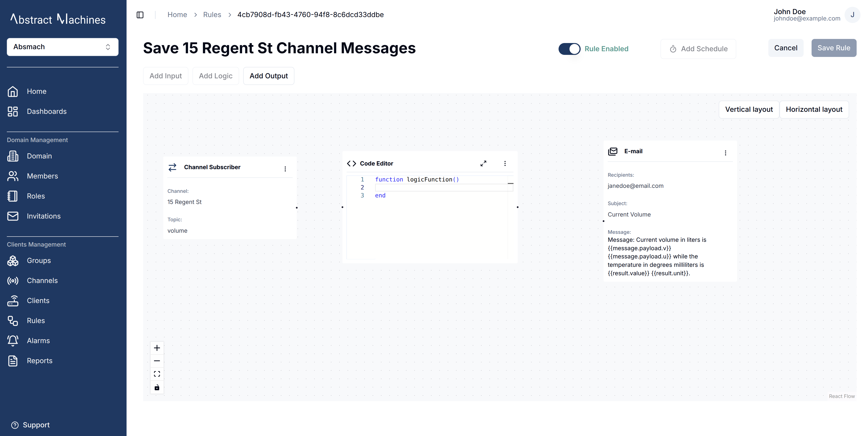Click the Roles notebook icon
The width and height of the screenshot is (868, 436).
click(13, 196)
